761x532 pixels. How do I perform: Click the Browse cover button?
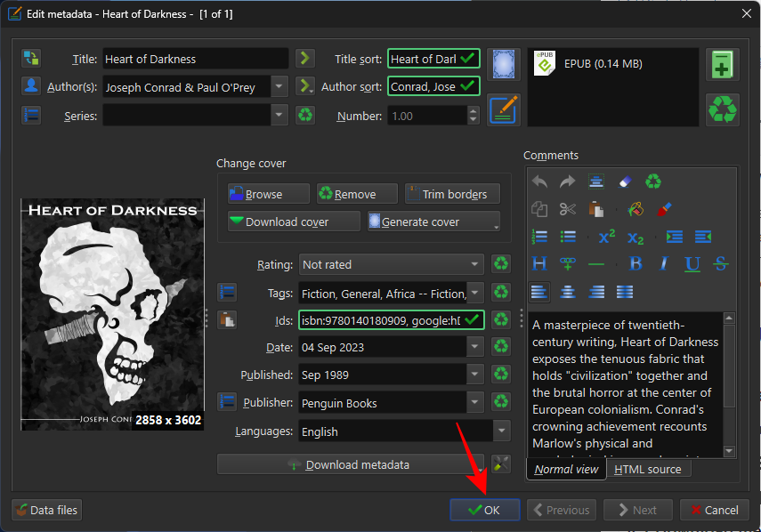tap(269, 194)
